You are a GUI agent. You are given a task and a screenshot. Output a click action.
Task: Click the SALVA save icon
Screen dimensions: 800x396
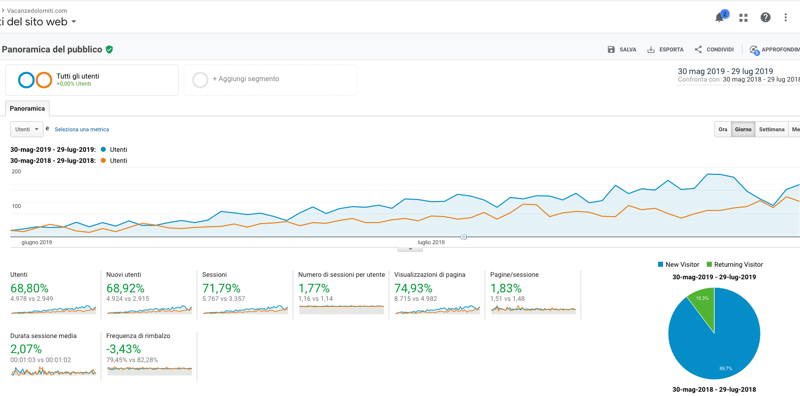click(x=611, y=50)
